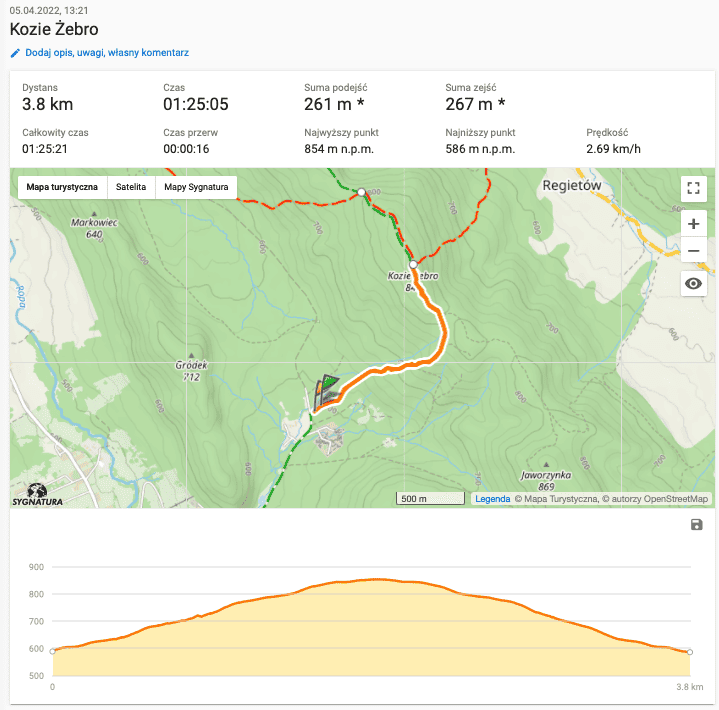This screenshot has height=710, width=719.
Task: Click the Sygnatura compass logo
Action: (36, 494)
